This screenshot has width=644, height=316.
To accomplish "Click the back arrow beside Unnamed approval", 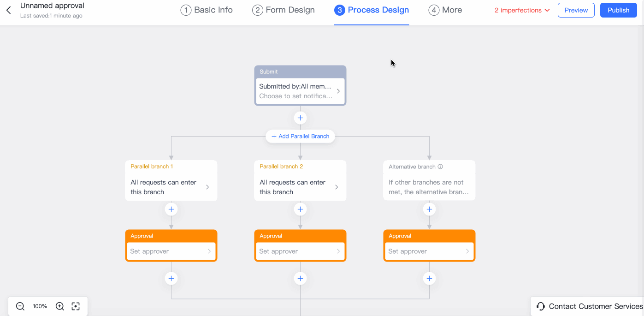I will pyautogui.click(x=8, y=10).
